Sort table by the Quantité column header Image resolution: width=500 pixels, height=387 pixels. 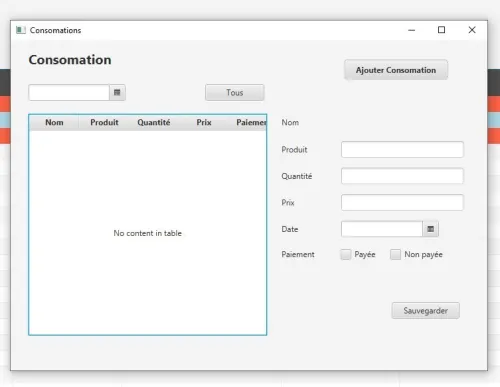tap(154, 122)
